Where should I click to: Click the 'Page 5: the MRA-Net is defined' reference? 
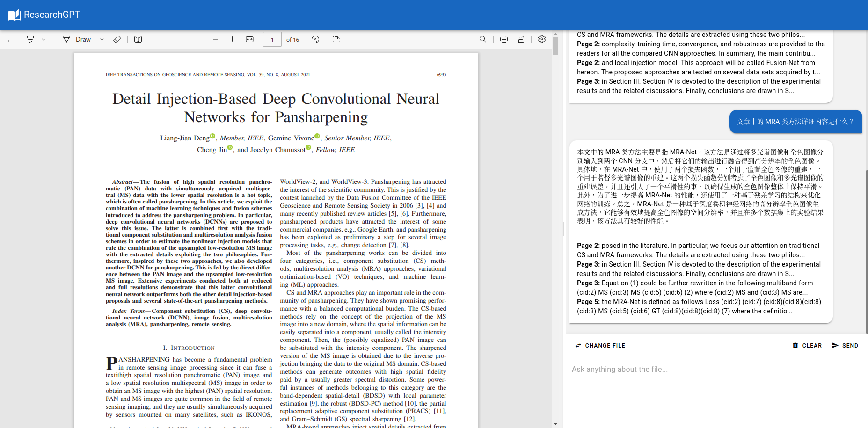click(699, 306)
